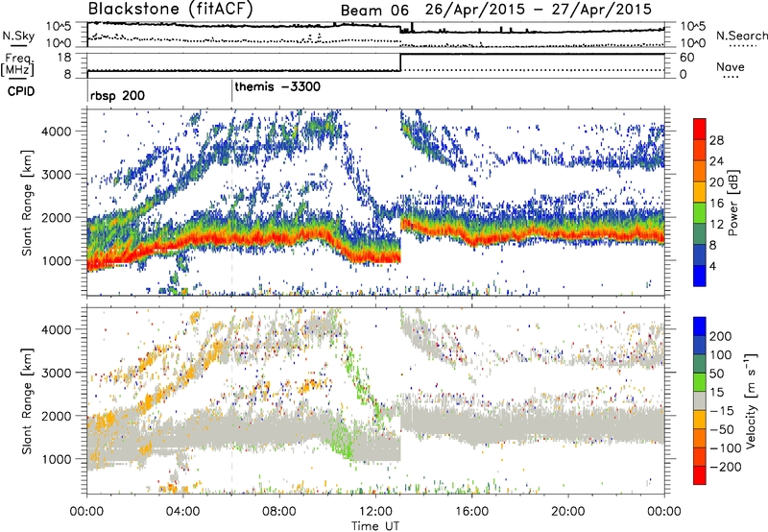Click the 'Freq. [MHz]' axis label
The image size is (768, 532).
coord(18,65)
